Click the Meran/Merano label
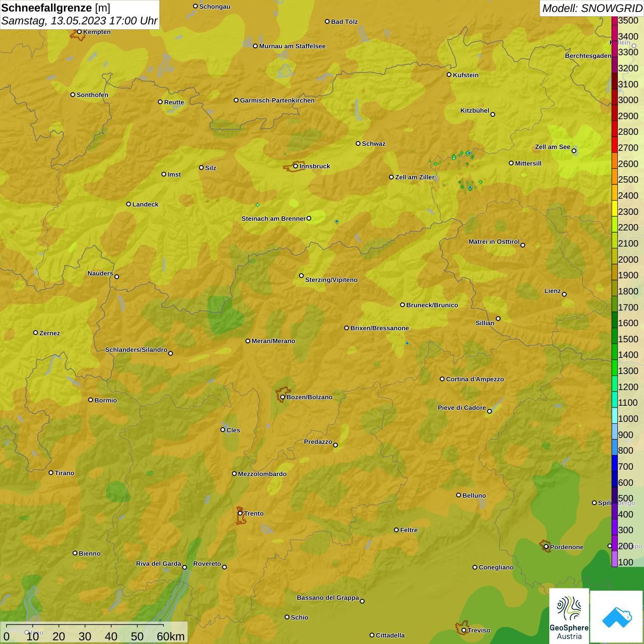Image resolution: width=644 pixels, height=644 pixels. pos(273,341)
